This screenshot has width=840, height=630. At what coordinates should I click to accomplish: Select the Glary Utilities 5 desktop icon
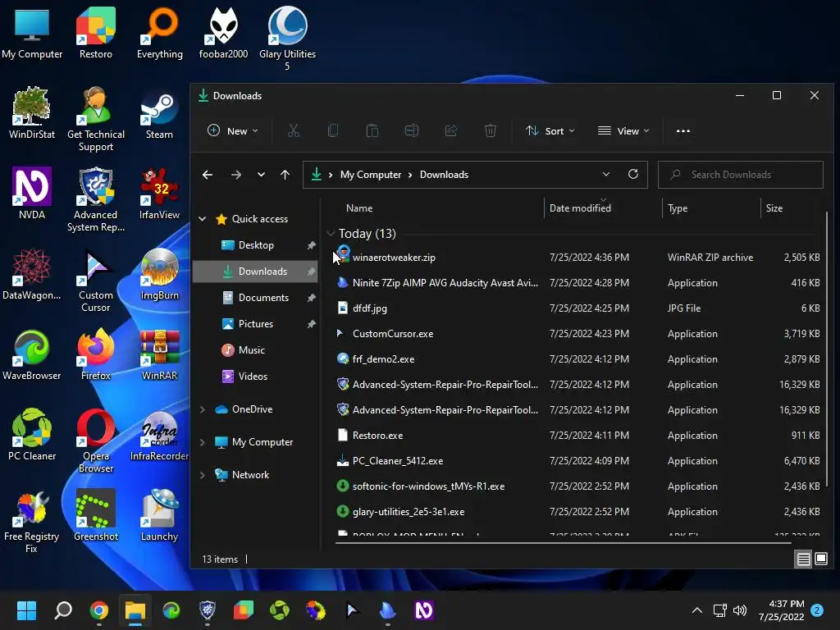tap(287, 39)
